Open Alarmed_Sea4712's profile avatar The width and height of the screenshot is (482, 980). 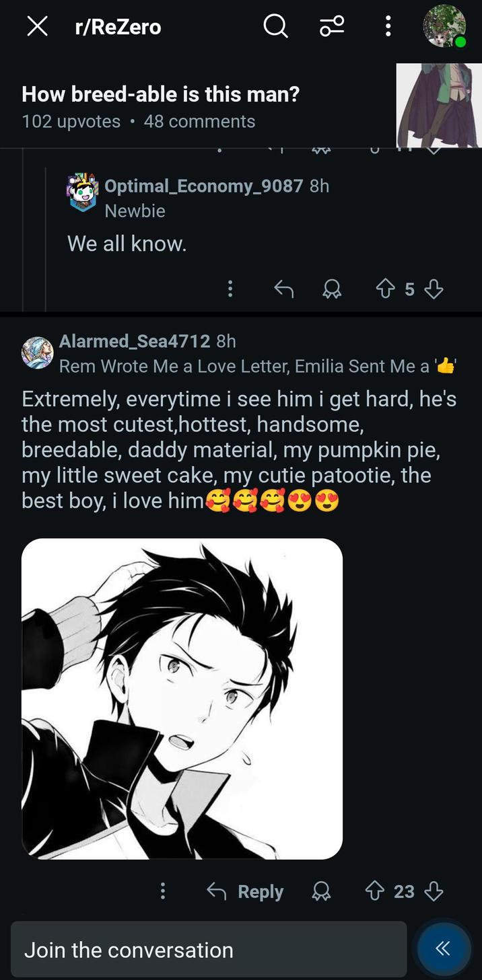37,352
